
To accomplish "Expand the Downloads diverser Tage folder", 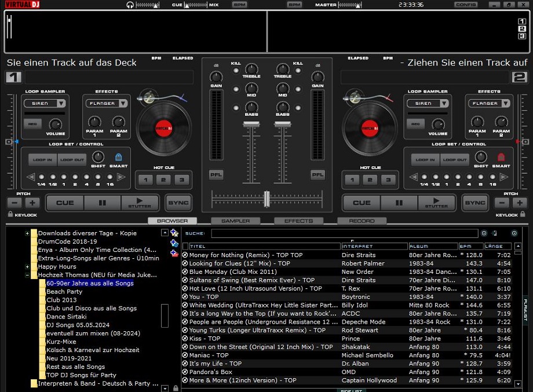I will (27, 233).
